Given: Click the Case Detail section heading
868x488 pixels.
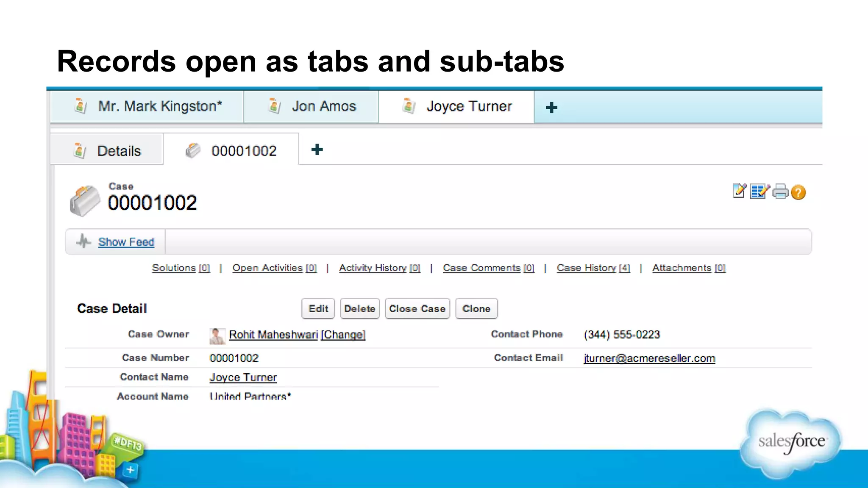Looking at the screenshot, I should [x=112, y=308].
